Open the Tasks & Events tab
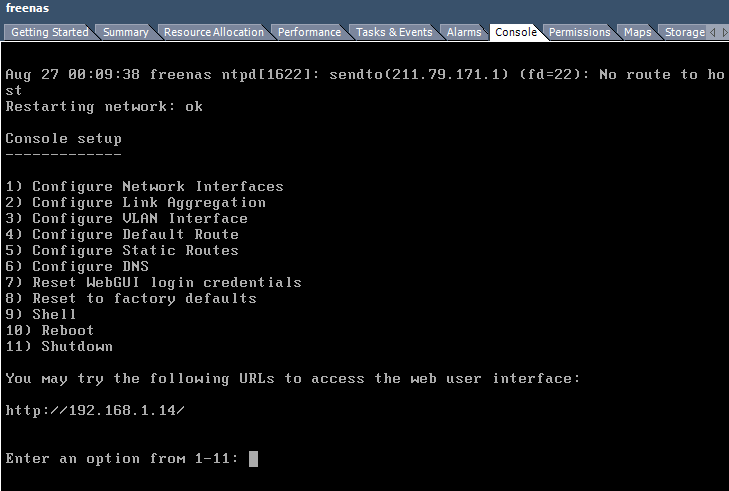The height and width of the screenshot is (491, 729). 394,32
